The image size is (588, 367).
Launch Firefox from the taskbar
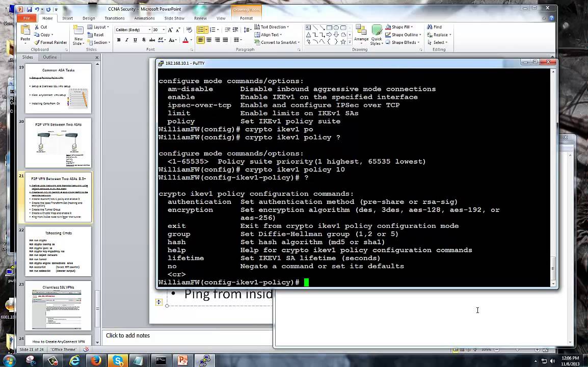pyautogui.click(x=96, y=360)
